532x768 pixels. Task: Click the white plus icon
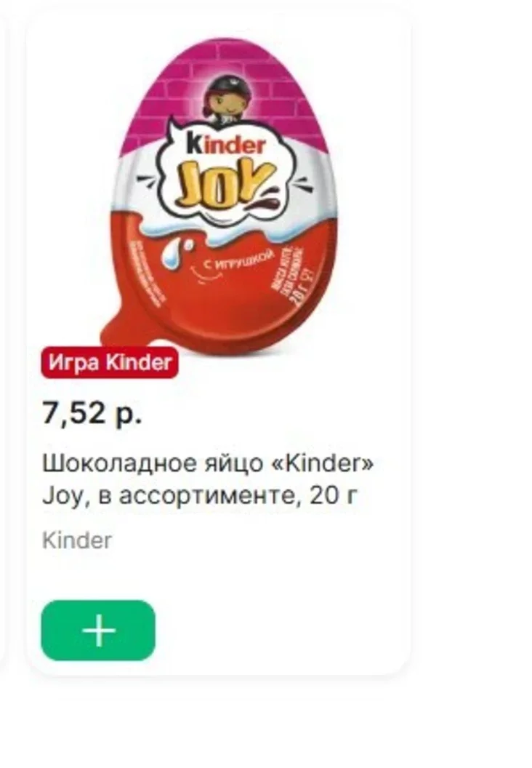coord(99,631)
